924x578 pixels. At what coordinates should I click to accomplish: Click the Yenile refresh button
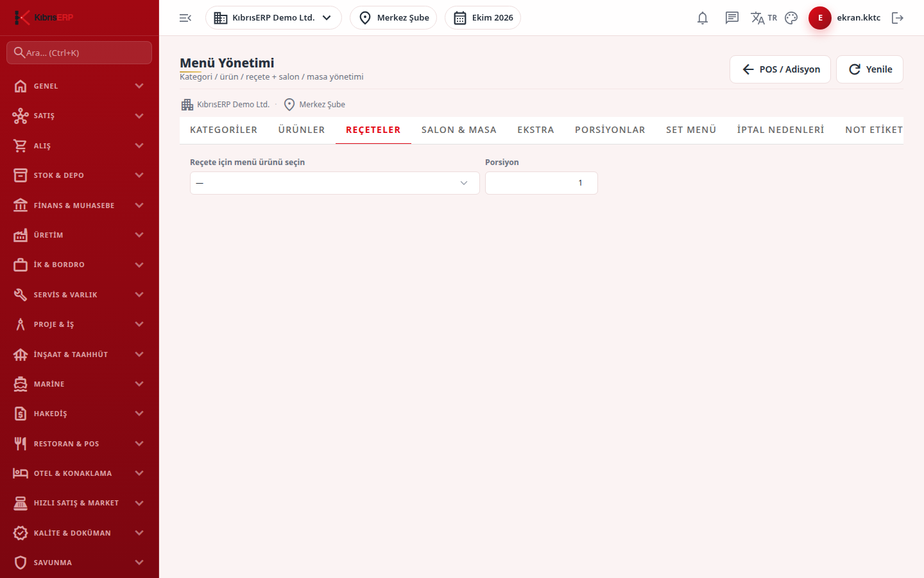869,69
